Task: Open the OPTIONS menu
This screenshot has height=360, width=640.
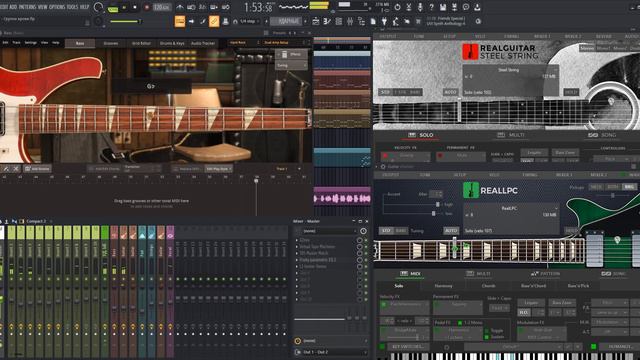Action: pyautogui.click(x=57, y=7)
